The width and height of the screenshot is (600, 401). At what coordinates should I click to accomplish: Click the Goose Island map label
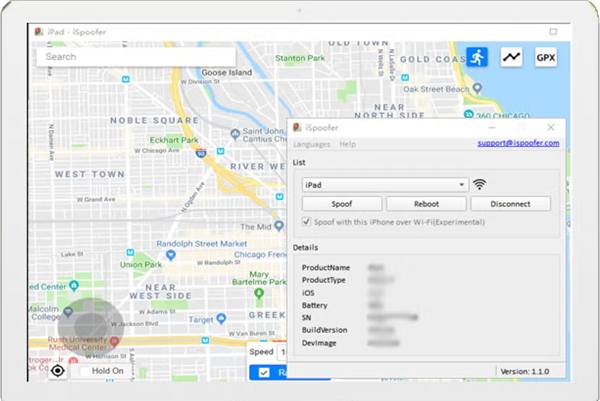(x=227, y=72)
